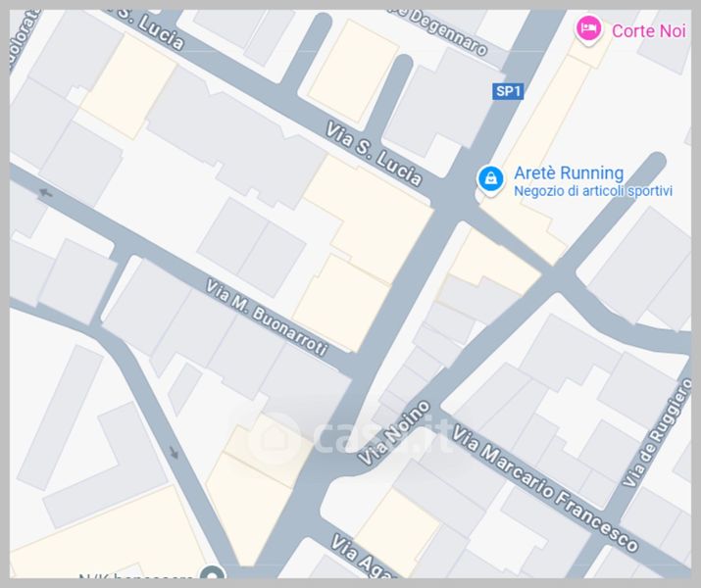Click the grey location pin at bottom edge
Viewport: 701px width, 588px height.
(x=212, y=572)
